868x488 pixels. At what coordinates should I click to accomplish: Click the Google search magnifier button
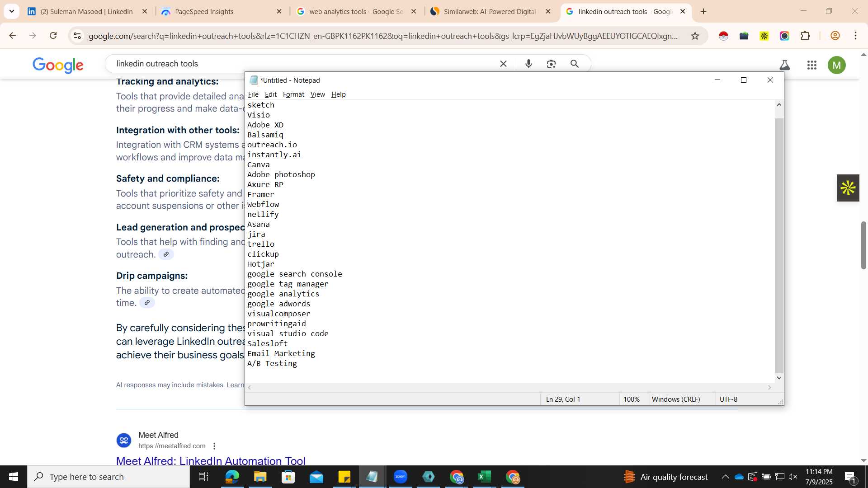coord(575,64)
